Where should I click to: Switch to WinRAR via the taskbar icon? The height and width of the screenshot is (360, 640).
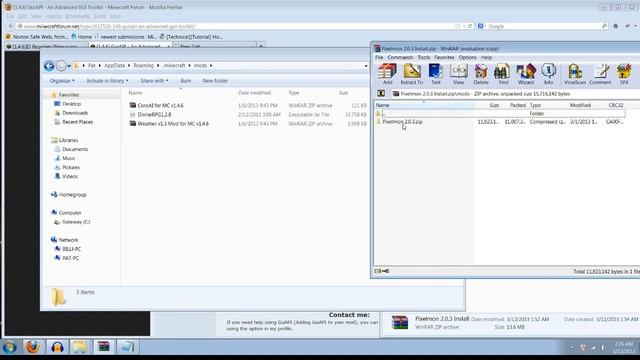click(x=104, y=347)
